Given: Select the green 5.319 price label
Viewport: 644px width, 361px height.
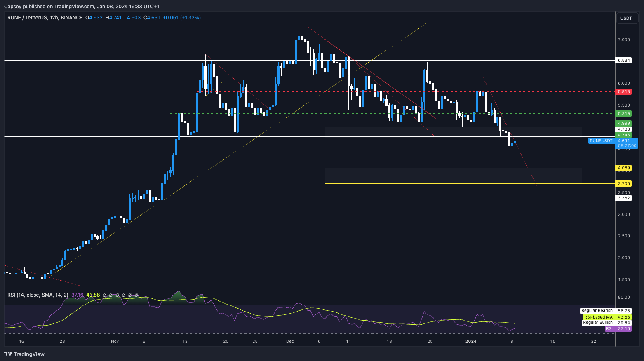Looking at the screenshot, I should 624,114.
